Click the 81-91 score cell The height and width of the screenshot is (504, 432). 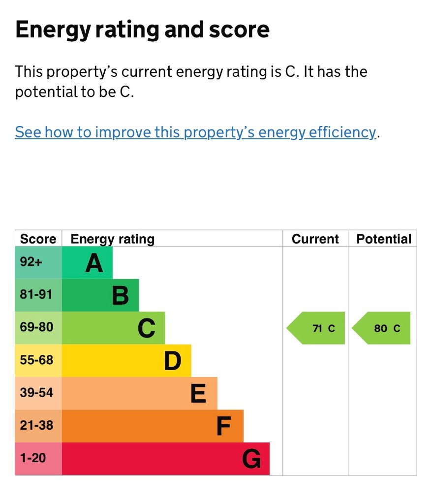[x=38, y=295]
